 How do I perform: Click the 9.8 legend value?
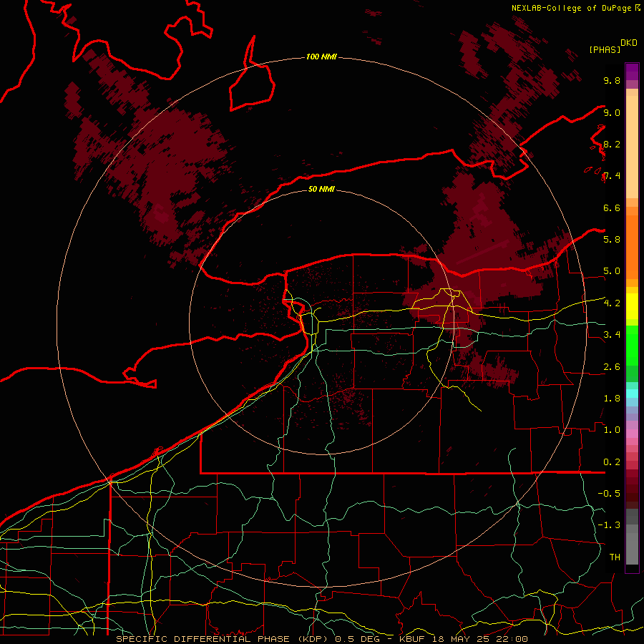point(612,80)
